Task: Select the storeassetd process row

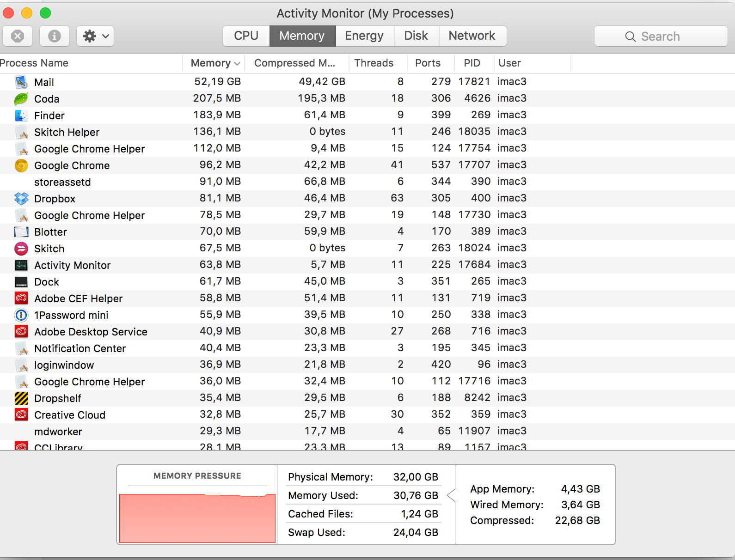Action: point(367,182)
